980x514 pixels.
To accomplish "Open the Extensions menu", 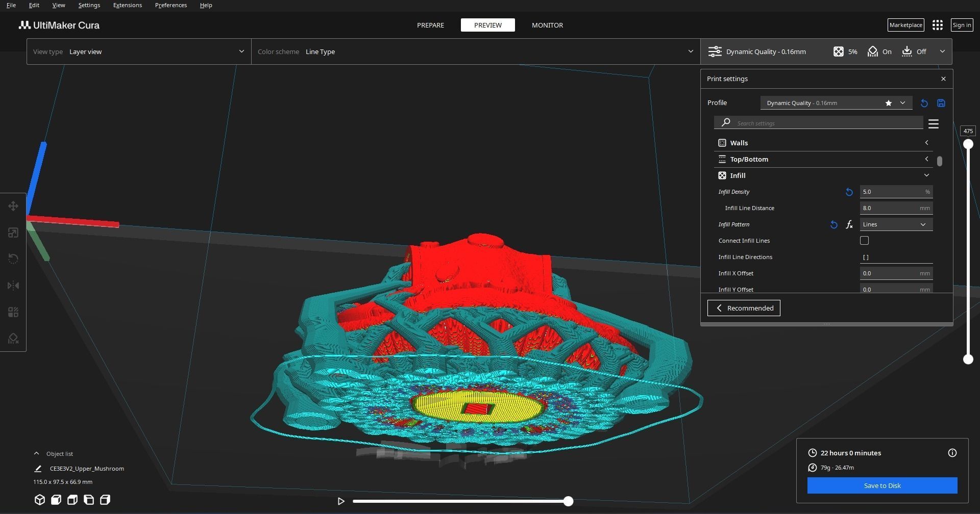I will tap(127, 5).
